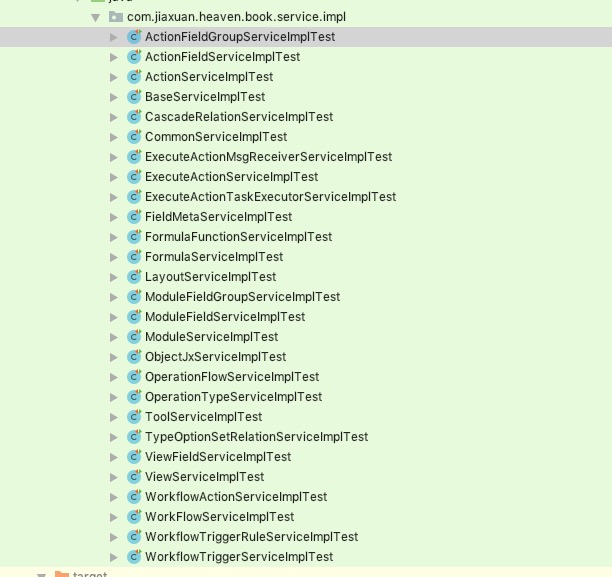Expand the ActionServiceImplTest node
This screenshot has height=577, width=612.
pos(114,77)
